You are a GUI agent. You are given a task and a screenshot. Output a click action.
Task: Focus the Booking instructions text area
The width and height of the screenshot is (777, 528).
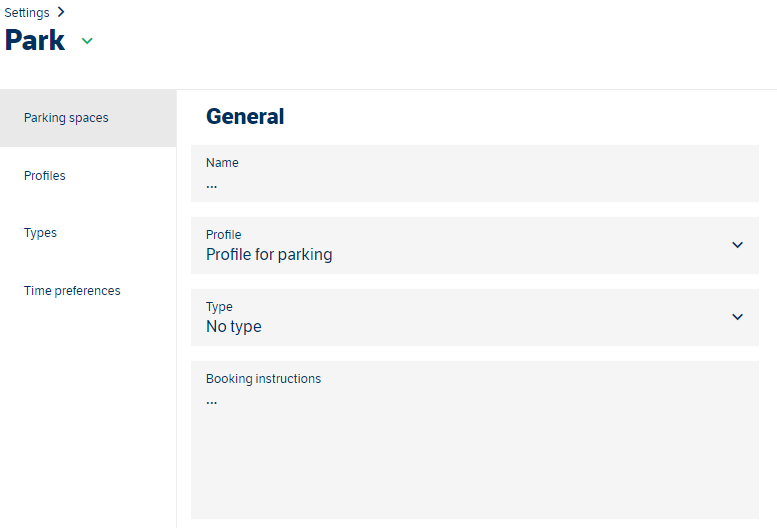tap(474, 450)
